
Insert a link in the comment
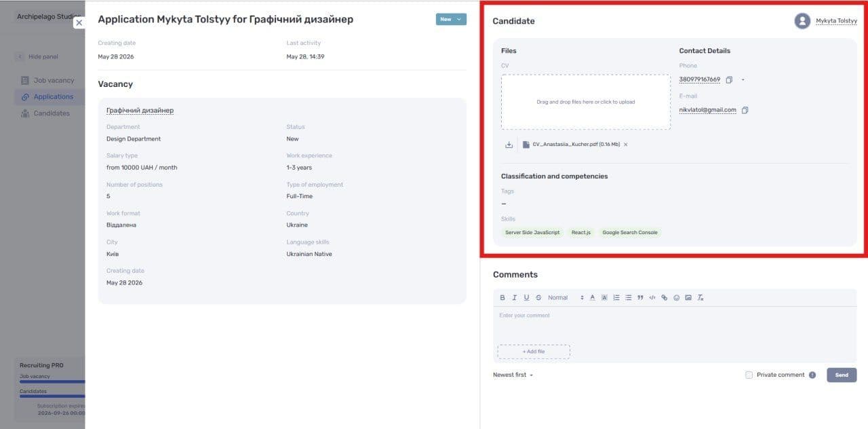(x=665, y=297)
